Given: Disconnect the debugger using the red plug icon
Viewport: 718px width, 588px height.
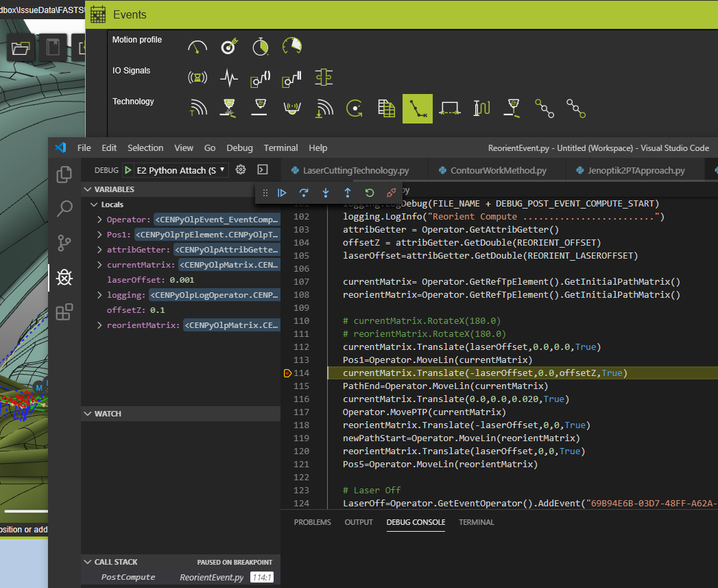Looking at the screenshot, I should (x=391, y=193).
